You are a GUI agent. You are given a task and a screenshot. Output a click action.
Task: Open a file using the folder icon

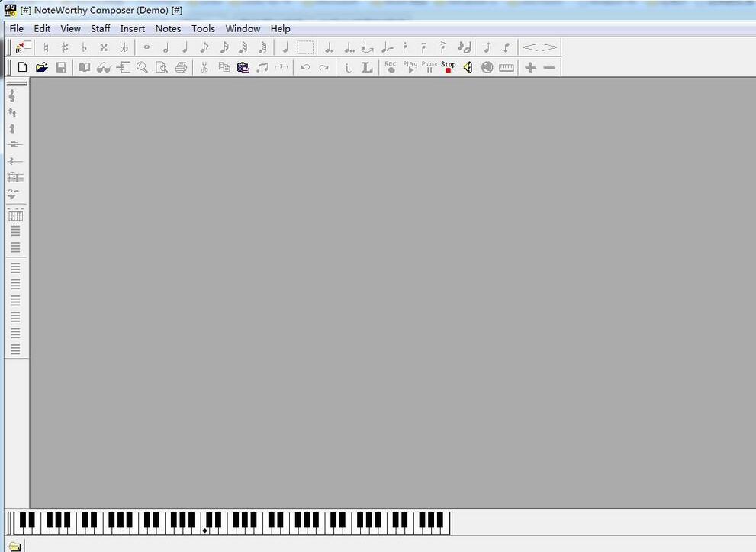pos(42,67)
